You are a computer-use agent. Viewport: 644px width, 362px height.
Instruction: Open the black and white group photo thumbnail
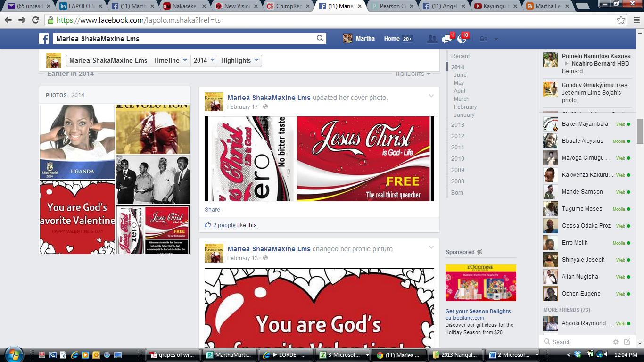point(152,180)
